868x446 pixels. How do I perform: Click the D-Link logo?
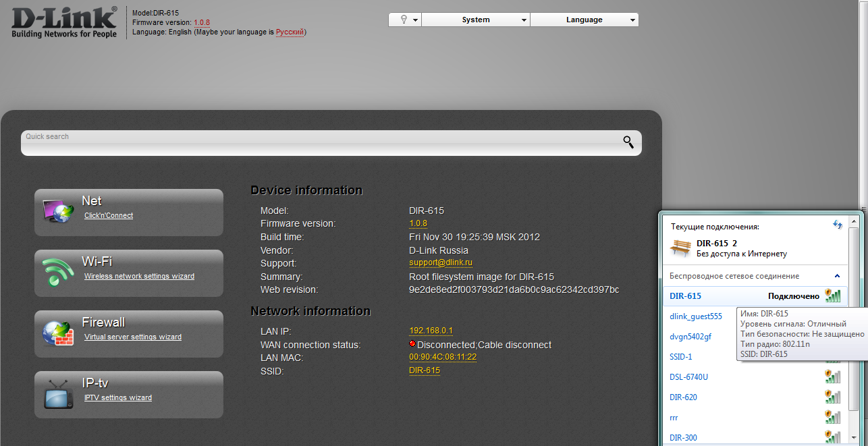click(x=65, y=22)
